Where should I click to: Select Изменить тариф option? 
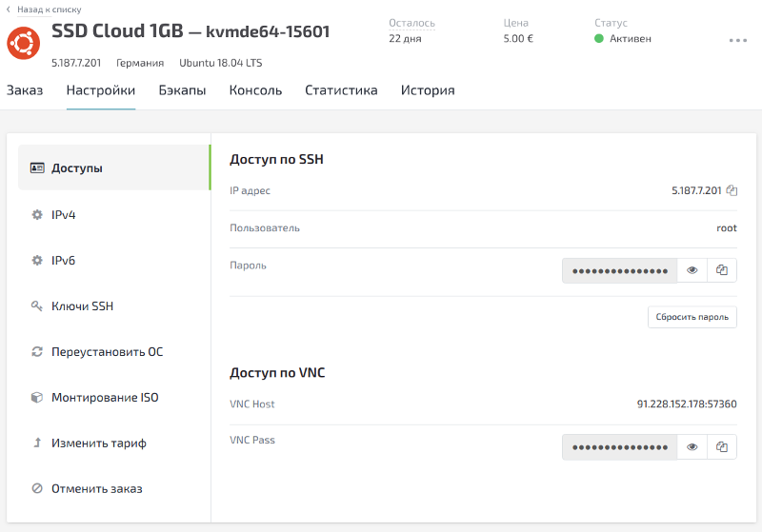[98, 443]
